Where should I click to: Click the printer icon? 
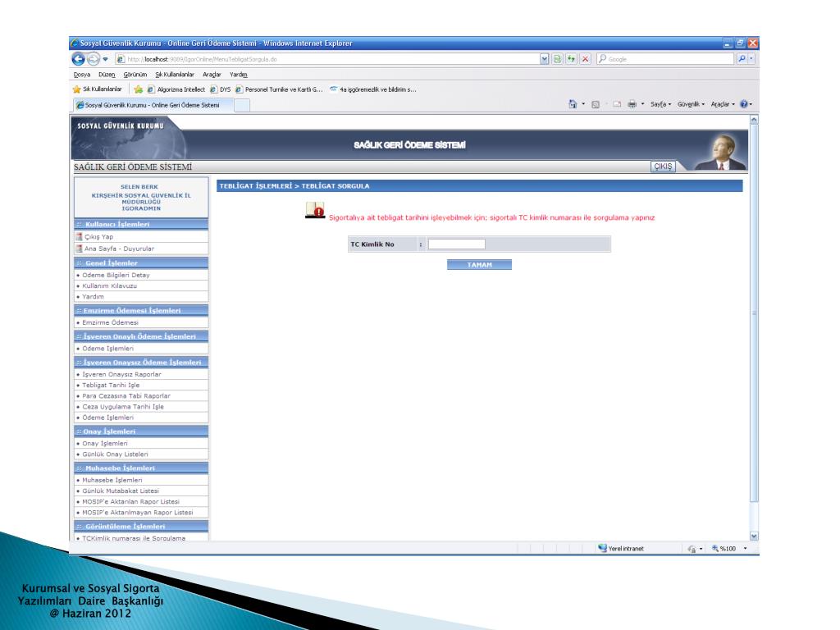coord(632,104)
